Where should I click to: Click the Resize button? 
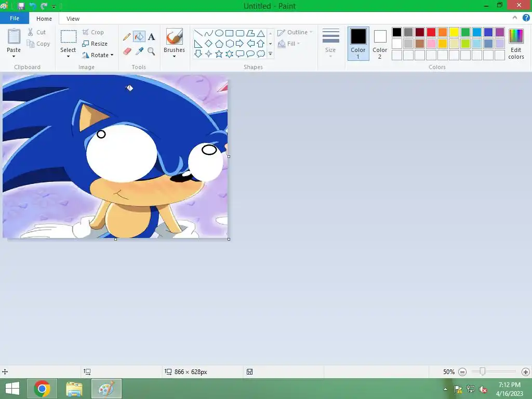click(x=95, y=44)
